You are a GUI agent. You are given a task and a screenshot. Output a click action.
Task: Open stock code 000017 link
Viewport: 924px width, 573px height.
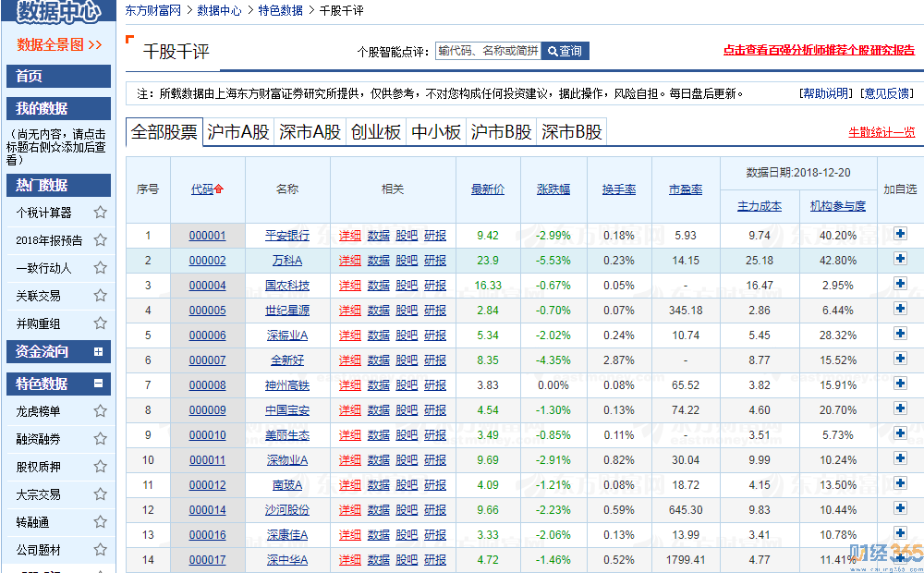(x=207, y=560)
